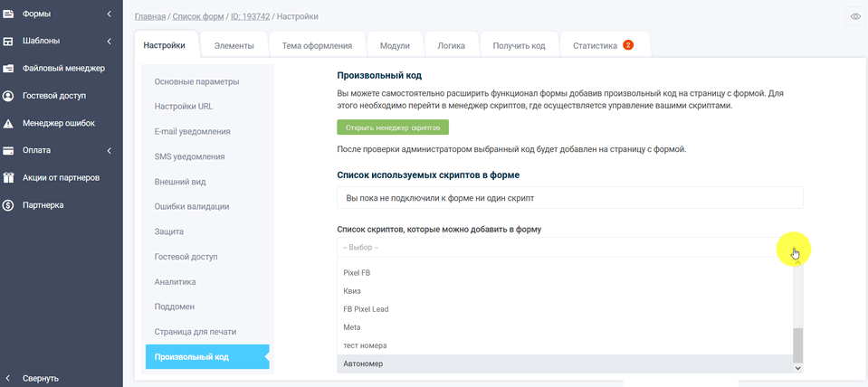868x387 pixels.
Task: Open SMS уведомления section
Action: point(190,156)
